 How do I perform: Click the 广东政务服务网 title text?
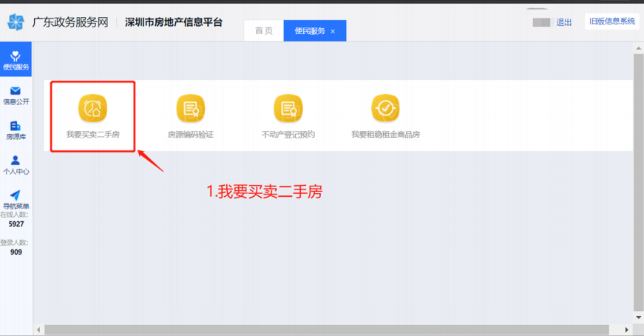pos(70,22)
